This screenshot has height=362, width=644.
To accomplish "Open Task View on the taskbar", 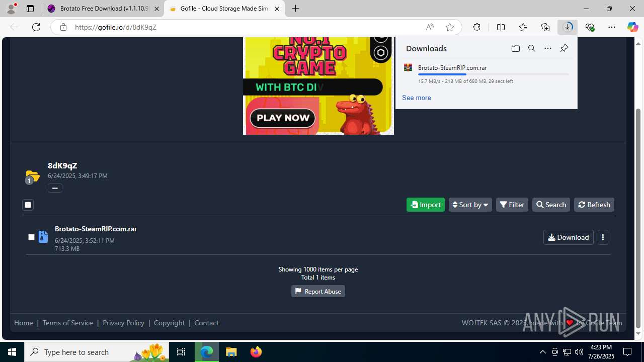I will coord(181,352).
